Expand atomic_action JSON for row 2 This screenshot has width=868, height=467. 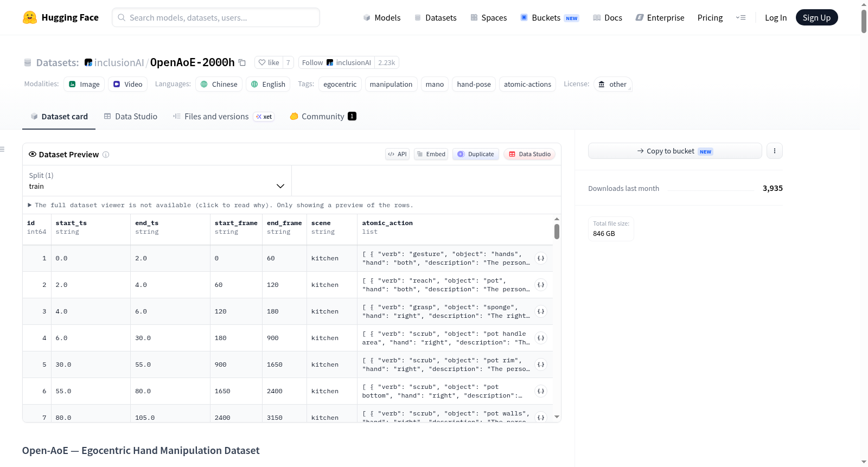pos(541,285)
